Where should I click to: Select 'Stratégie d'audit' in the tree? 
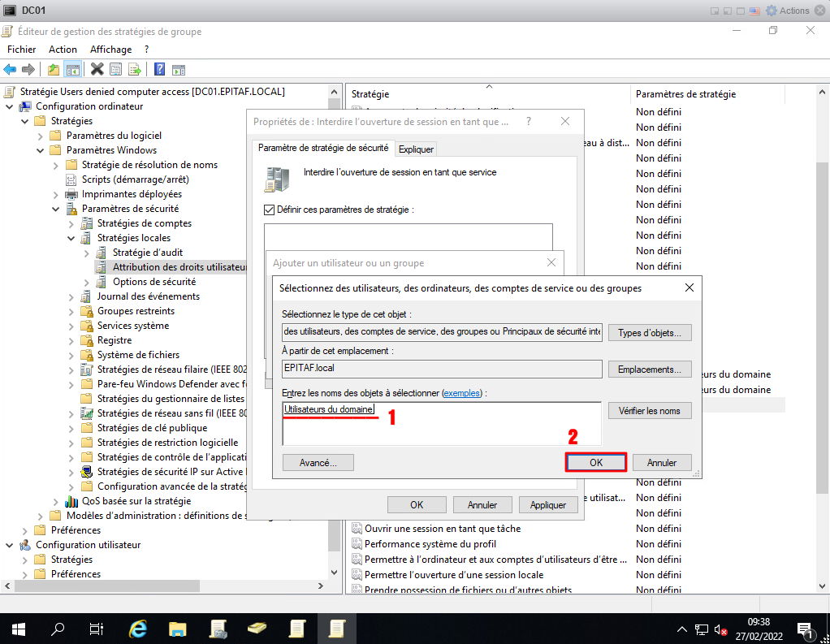(147, 253)
